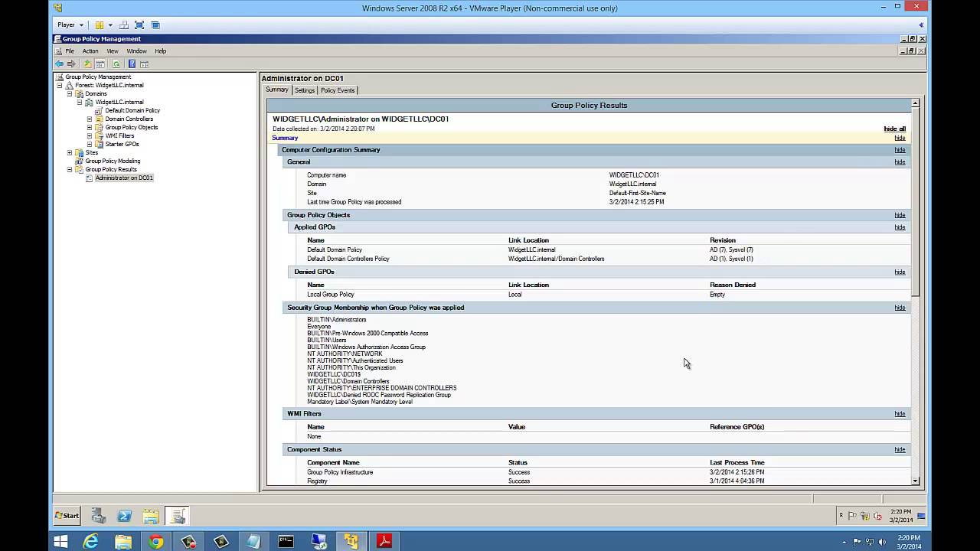This screenshot has height=551, width=980.
Task: Toggle the Show/Hide Console Tree icon
Action: (x=100, y=64)
